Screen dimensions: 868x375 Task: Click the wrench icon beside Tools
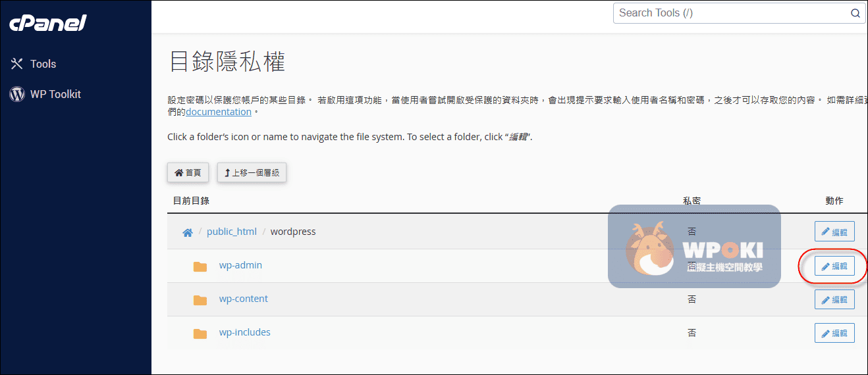coord(17,64)
